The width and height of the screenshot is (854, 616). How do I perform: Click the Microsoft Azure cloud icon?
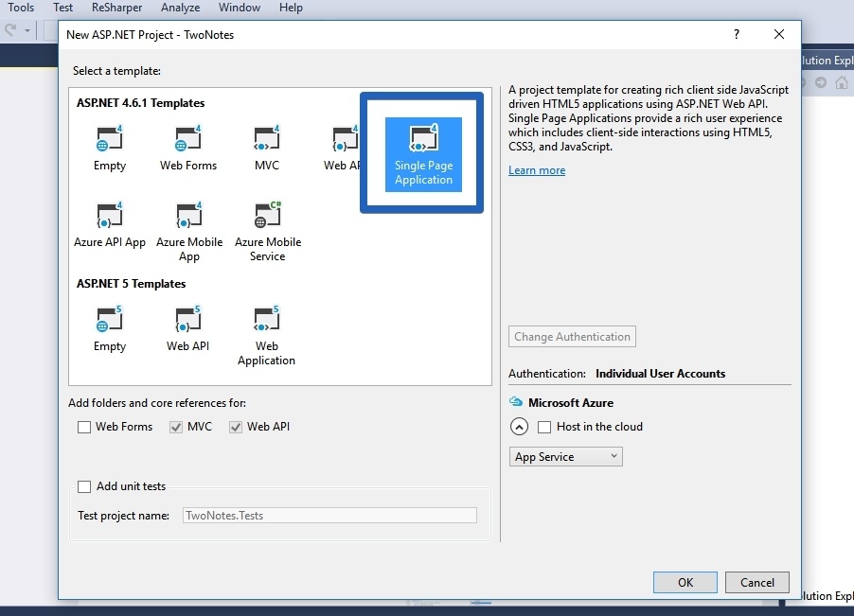point(516,402)
